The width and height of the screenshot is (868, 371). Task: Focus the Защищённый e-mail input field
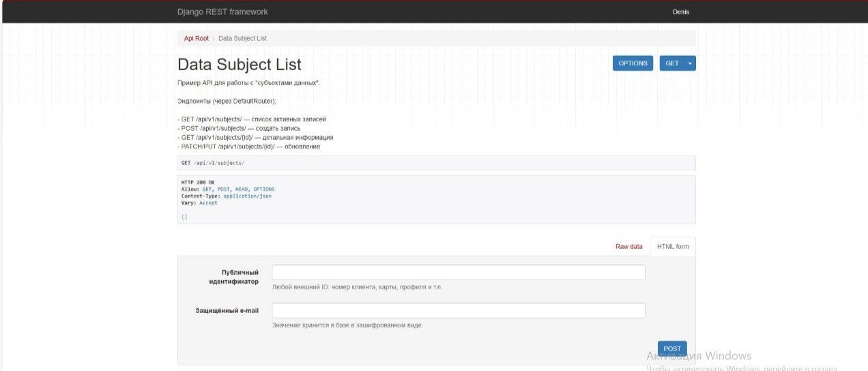459,310
